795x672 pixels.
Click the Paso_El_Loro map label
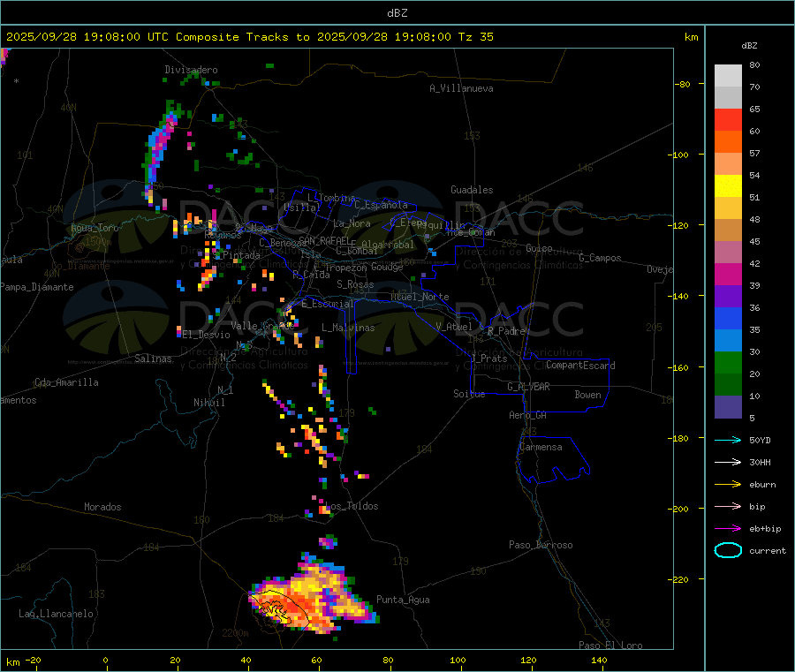click(x=610, y=646)
